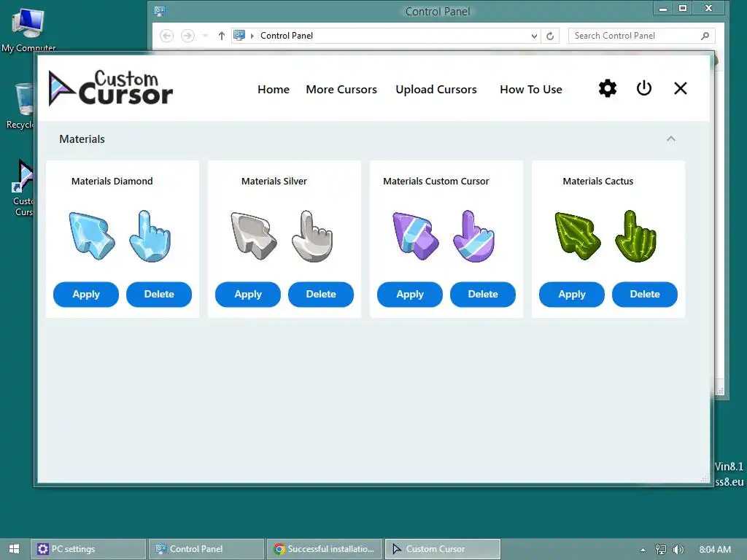747x560 pixels.
Task: Delete the Materials Silver cursor pack
Action: tap(321, 295)
